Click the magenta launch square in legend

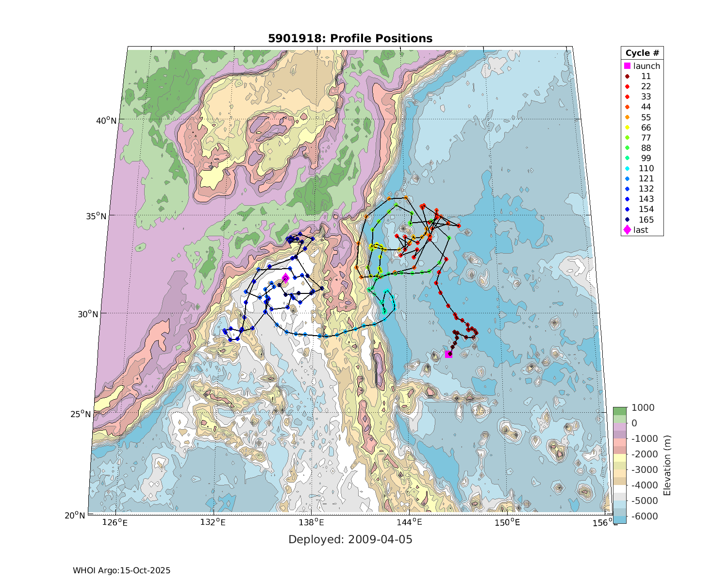627,66
